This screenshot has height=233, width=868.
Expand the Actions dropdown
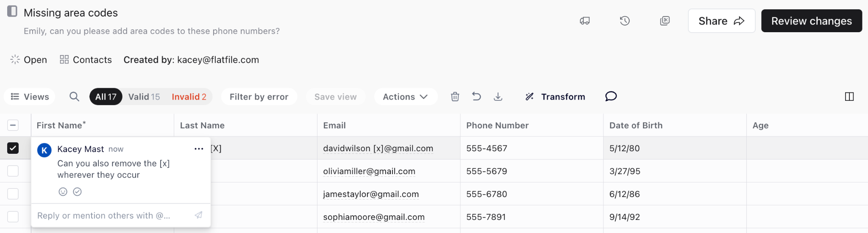405,97
